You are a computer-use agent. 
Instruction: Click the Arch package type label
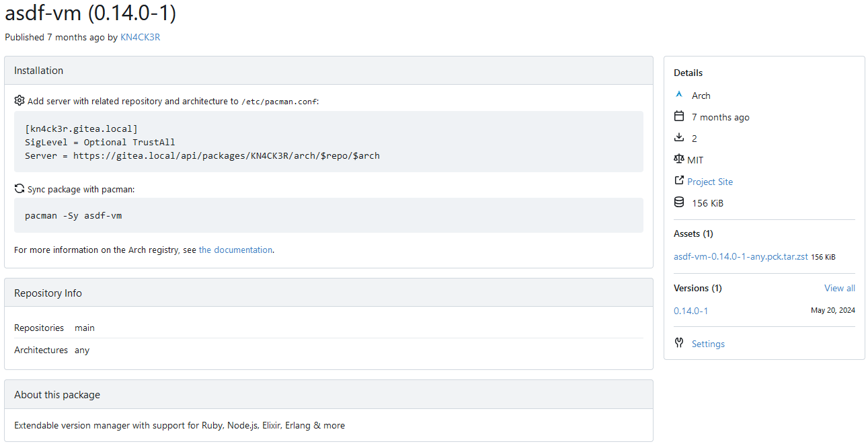[701, 96]
